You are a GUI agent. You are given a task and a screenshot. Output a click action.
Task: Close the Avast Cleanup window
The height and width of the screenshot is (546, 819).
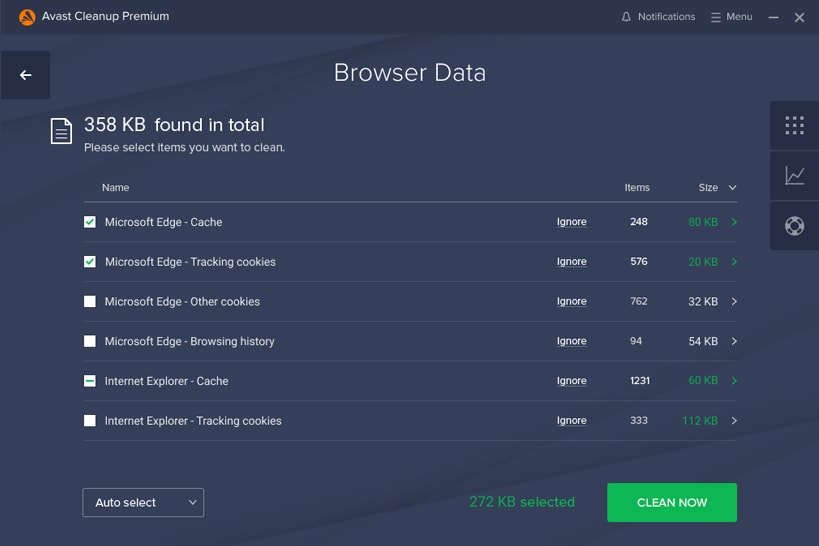click(799, 17)
